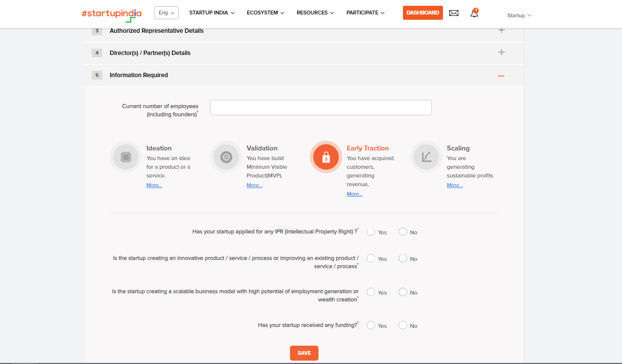Collapse the Information Required section
Screen dimensions: 622x364
pos(500,76)
